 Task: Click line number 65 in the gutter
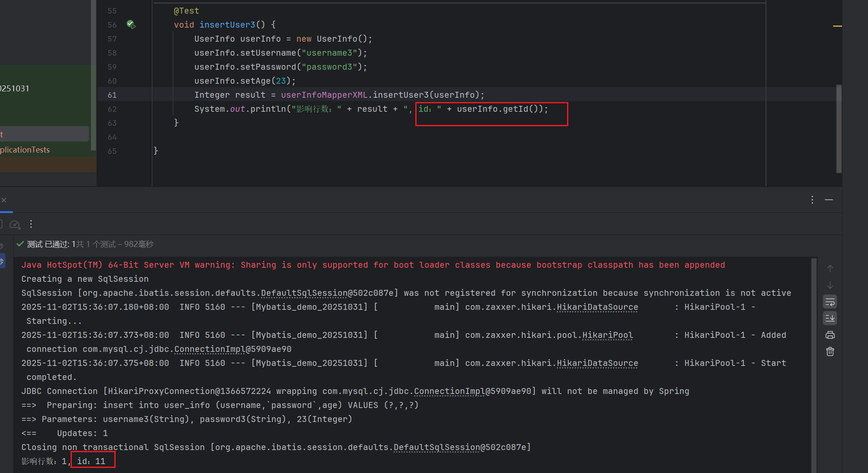coord(112,151)
